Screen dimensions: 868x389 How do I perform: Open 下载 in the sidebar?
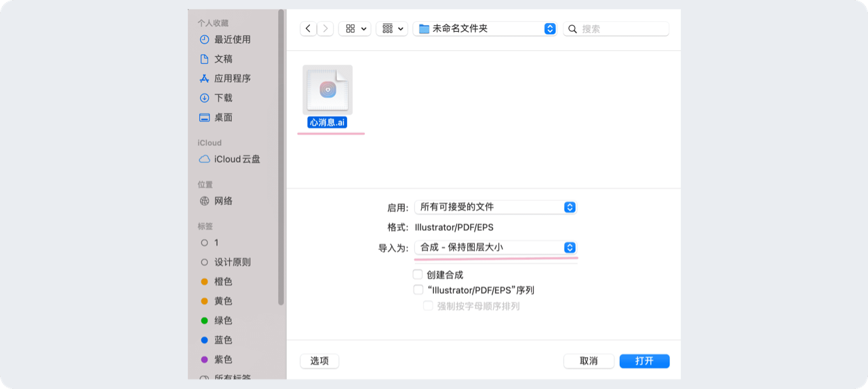(x=223, y=98)
